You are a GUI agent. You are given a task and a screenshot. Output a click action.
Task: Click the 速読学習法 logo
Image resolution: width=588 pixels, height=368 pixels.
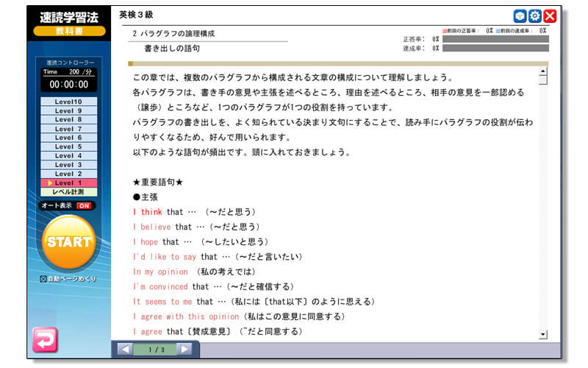(69, 17)
